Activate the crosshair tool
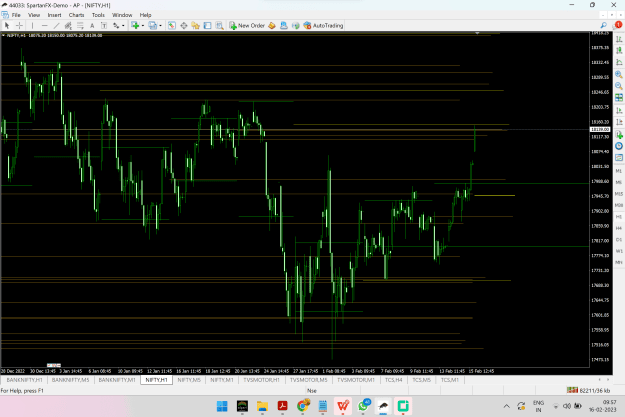This screenshot has width=625, height=417. point(19,26)
